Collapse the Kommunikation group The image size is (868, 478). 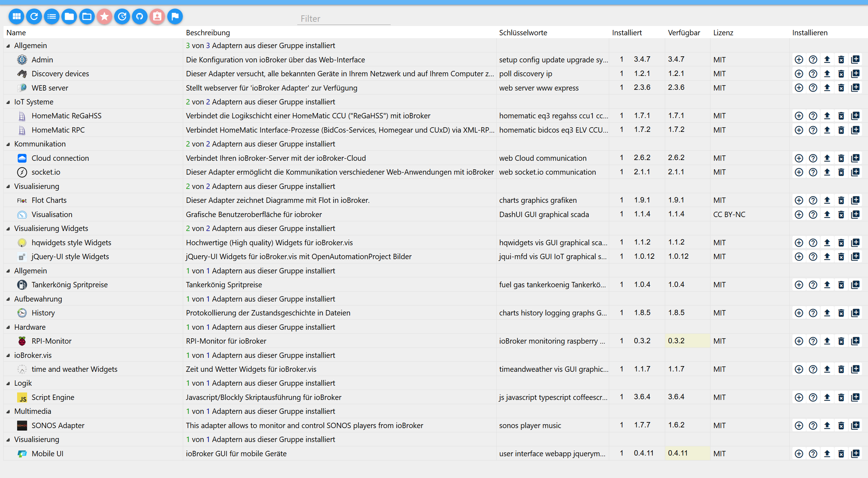point(8,144)
